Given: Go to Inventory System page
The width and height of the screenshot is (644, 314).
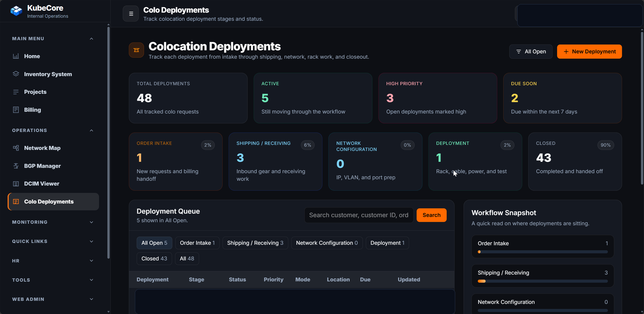Looking at the screenshot, I should (53, 74).
